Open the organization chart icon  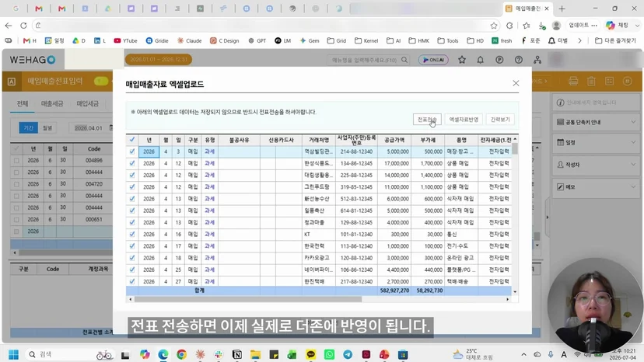[x=537, y=60]
